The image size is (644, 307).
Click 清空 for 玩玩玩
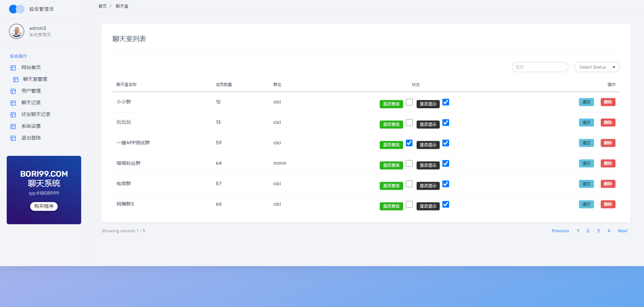(586, 123)
